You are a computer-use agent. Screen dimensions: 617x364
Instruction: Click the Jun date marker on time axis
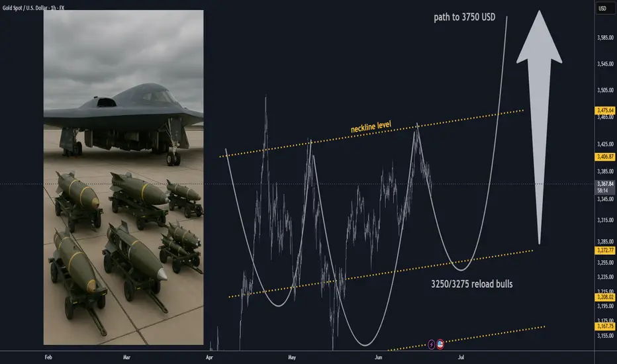click(x=378, y=357)
